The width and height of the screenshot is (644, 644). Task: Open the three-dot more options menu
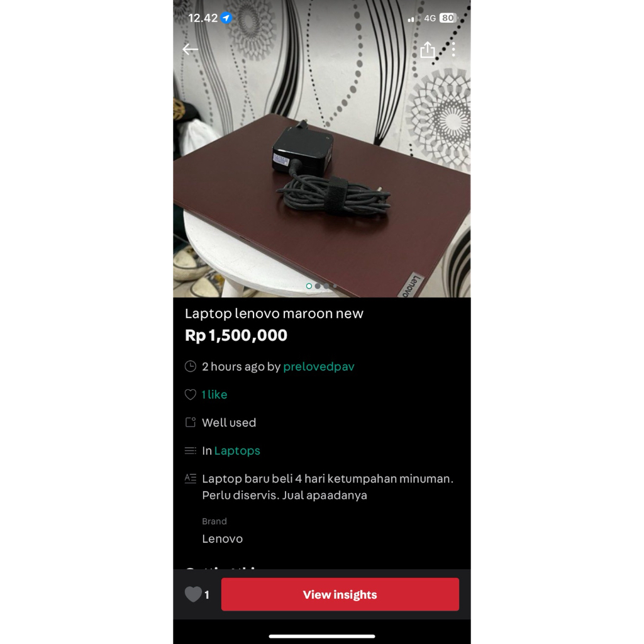coord(453,50)
